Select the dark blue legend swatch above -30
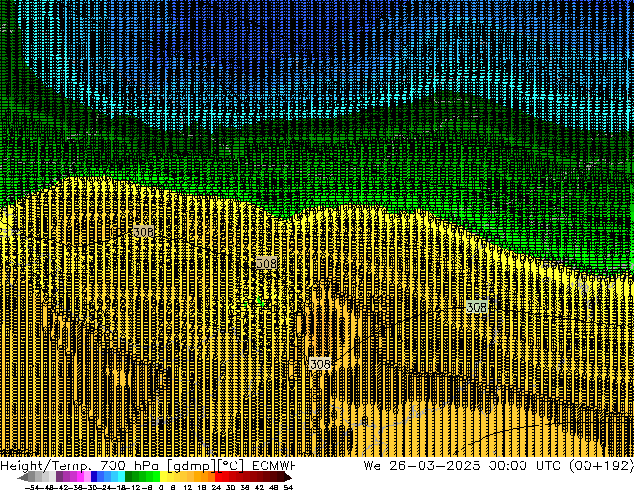Screen dimensions: 634x490 (x=94, y=477)
